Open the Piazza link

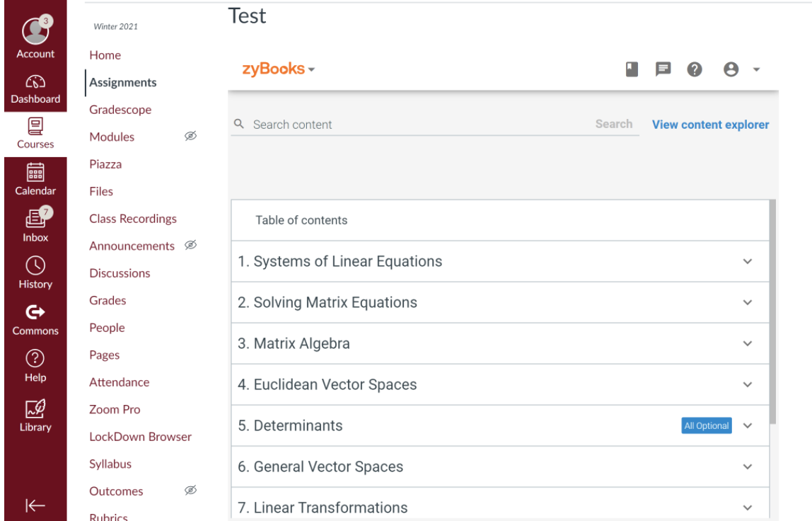click(x=105, y=164)
